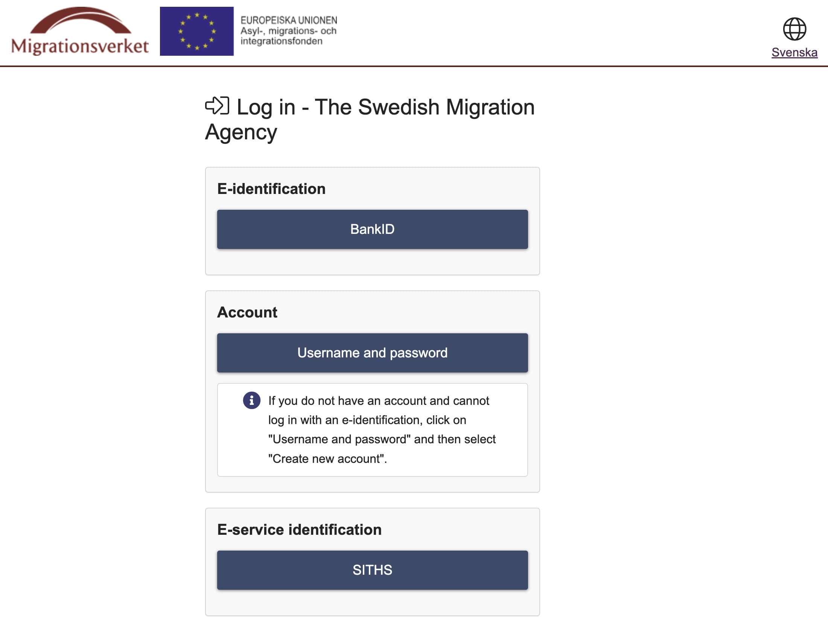Click the globe language icon

(794, 29)
